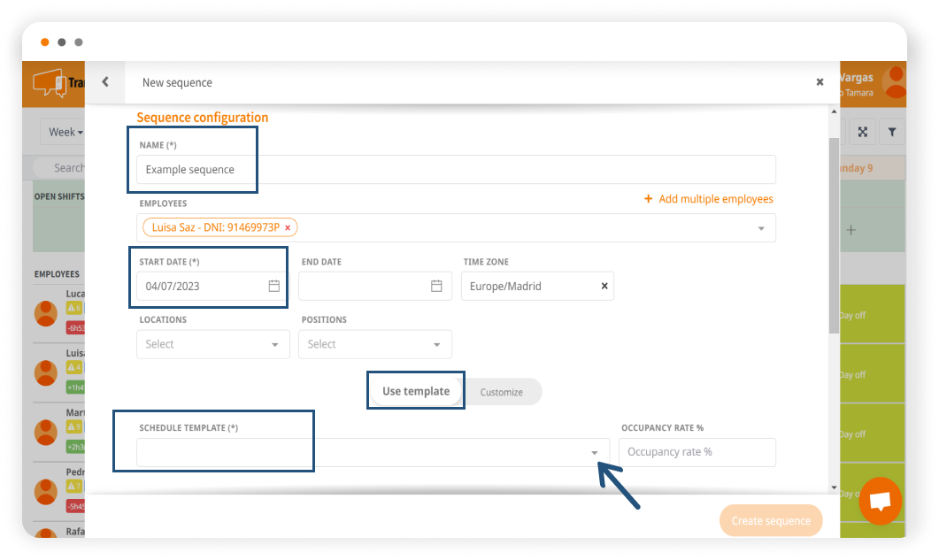Open the Locations select dropdown
939x560 pixels.
[212, 344]
